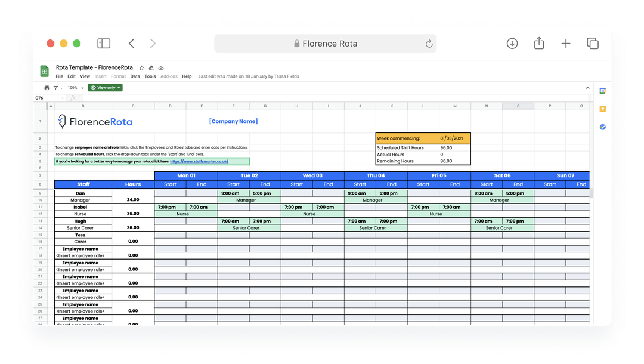Print the spreadsheet using the printer icon
The height and width of the screenshot is (364, 644).
point(47,87)
